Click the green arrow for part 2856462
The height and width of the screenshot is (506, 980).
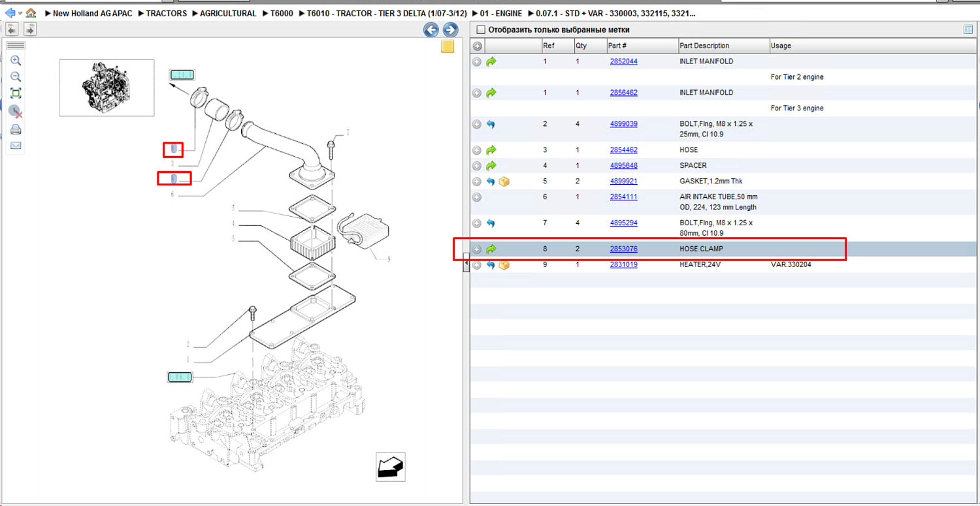[x=491, y=93]
